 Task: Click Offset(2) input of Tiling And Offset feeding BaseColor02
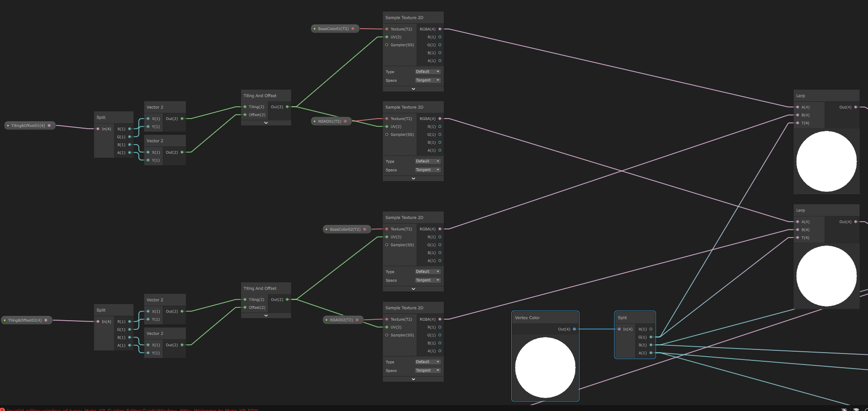click(x=245, y=307)
